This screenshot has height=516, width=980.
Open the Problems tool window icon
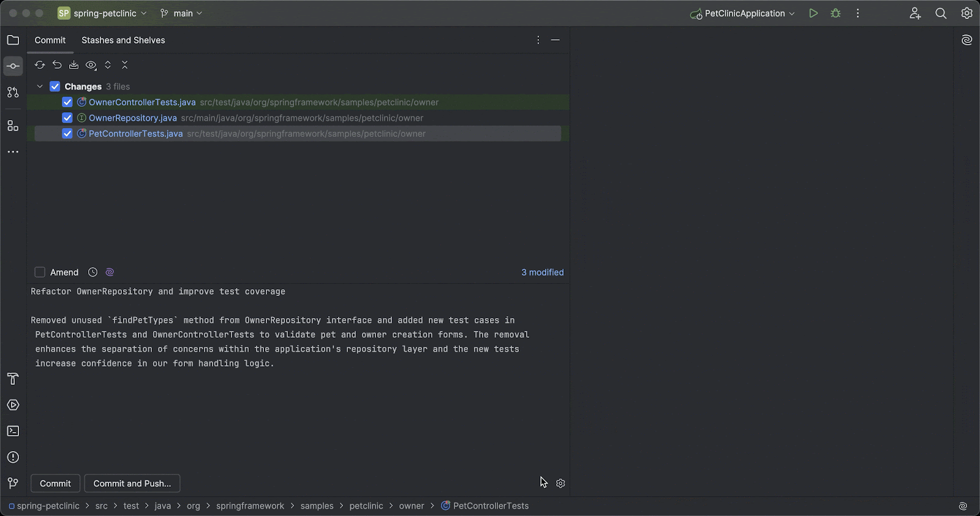(x=13, y=457)
